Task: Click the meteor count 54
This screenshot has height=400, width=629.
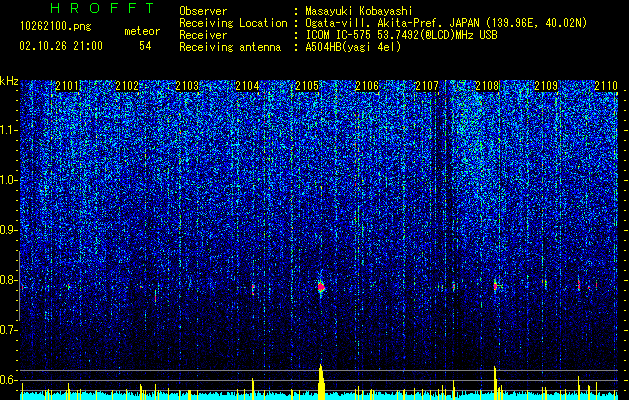Action: pyautogui.click(x=145, y=46)
